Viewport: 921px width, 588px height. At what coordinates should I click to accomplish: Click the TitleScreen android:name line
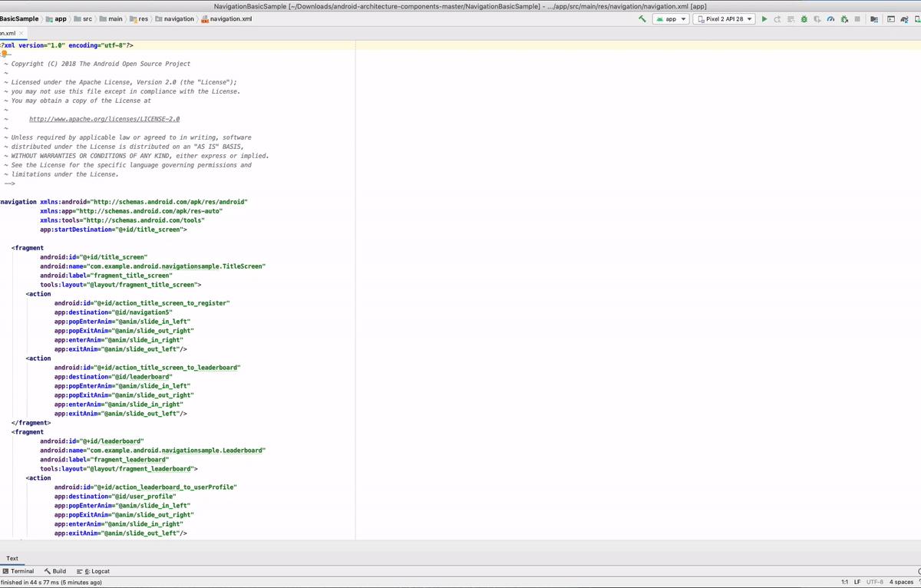(x=153, y=266)
